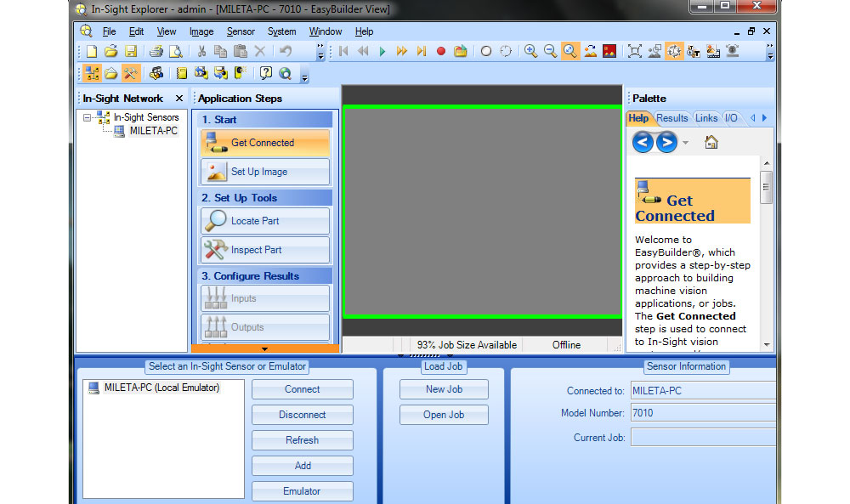Select the Locate Part step
Screen dimensions: 850x504
[x=265, y=221]
